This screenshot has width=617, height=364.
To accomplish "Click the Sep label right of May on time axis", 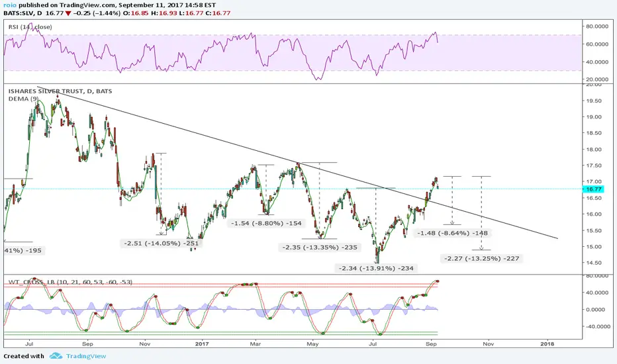I will 431,343.
